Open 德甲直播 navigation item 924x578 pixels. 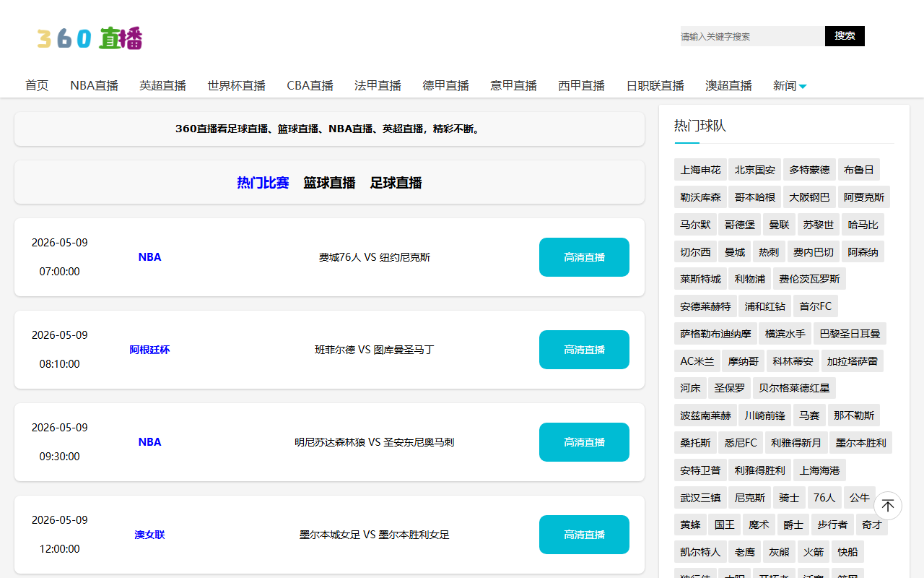[445, 85]
